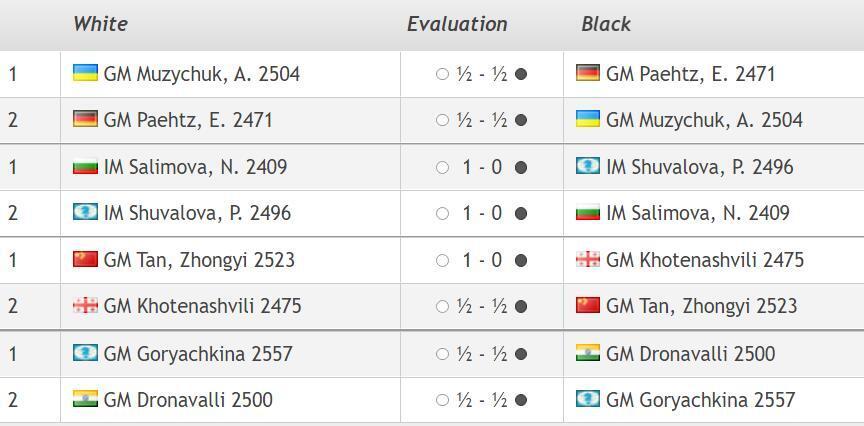Click German flag beside Paehtz in Black column, first row

coord(588,73)
